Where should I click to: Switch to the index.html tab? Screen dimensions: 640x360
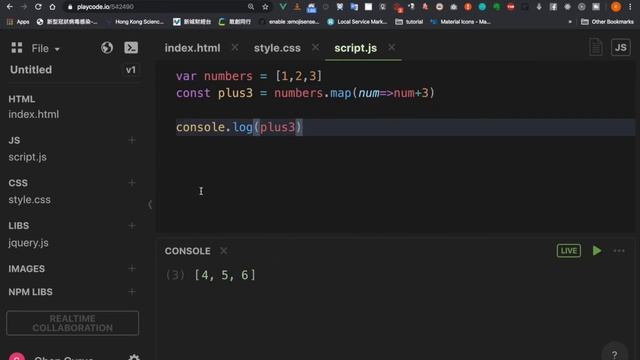(x=192, y=48)
